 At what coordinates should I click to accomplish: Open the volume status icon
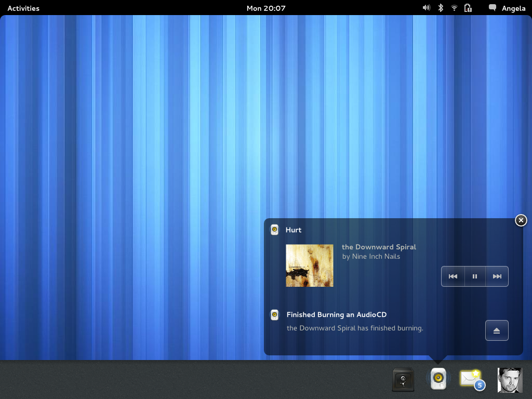426,8
